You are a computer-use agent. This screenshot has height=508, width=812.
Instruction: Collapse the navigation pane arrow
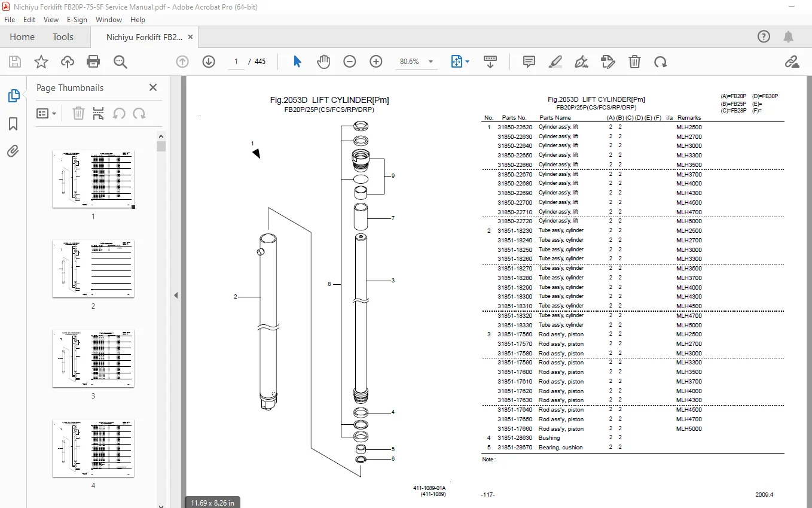(x=176, y=295)
